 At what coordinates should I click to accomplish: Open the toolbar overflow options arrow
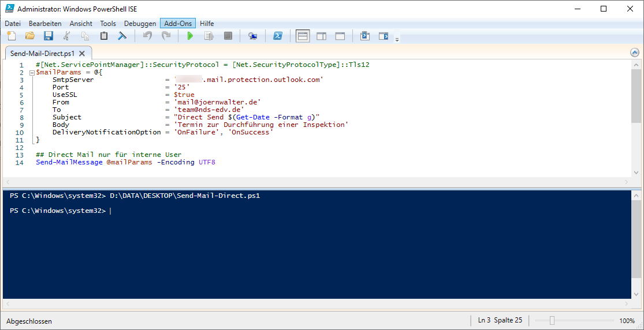(x=397, y=39)
